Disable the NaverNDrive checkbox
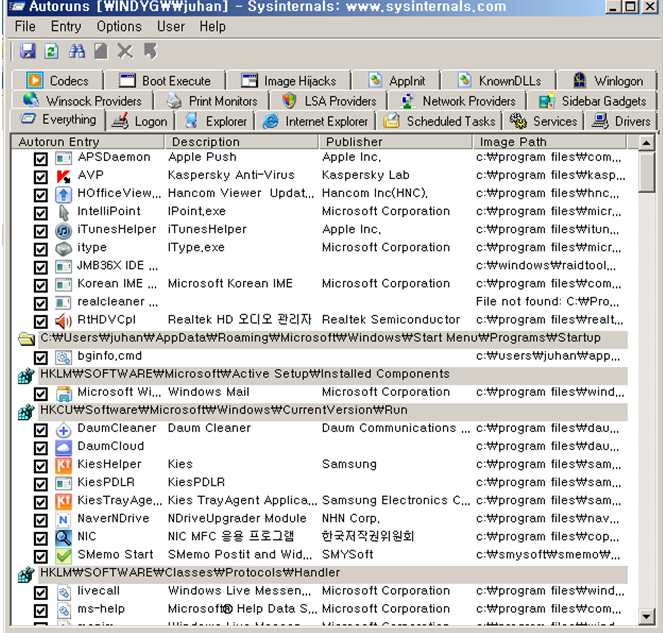The image size is (663, 633). pos(41,520)
